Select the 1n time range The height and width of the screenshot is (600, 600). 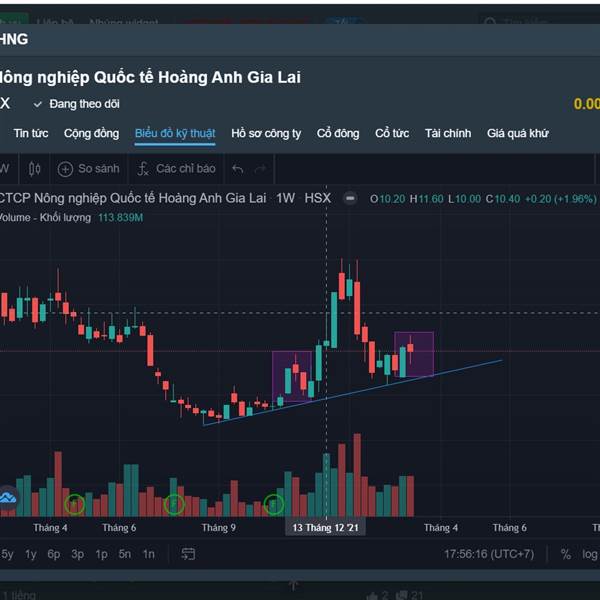pos(148,554)
